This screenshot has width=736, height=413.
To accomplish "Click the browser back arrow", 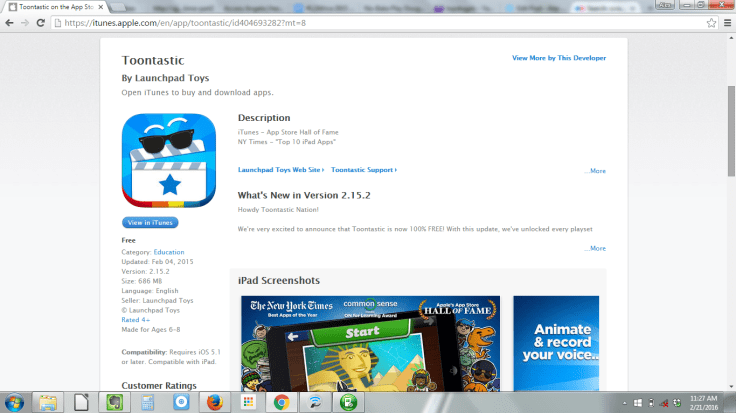I will click(11, 25).
